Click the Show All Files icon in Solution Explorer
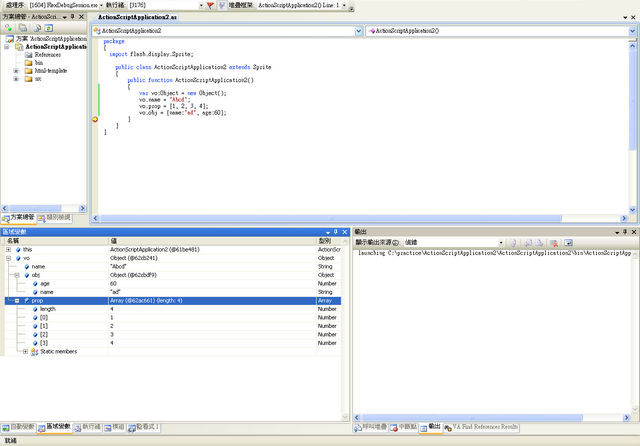The height and width of the screenshot is (446, 640). [x=23, y=28]
